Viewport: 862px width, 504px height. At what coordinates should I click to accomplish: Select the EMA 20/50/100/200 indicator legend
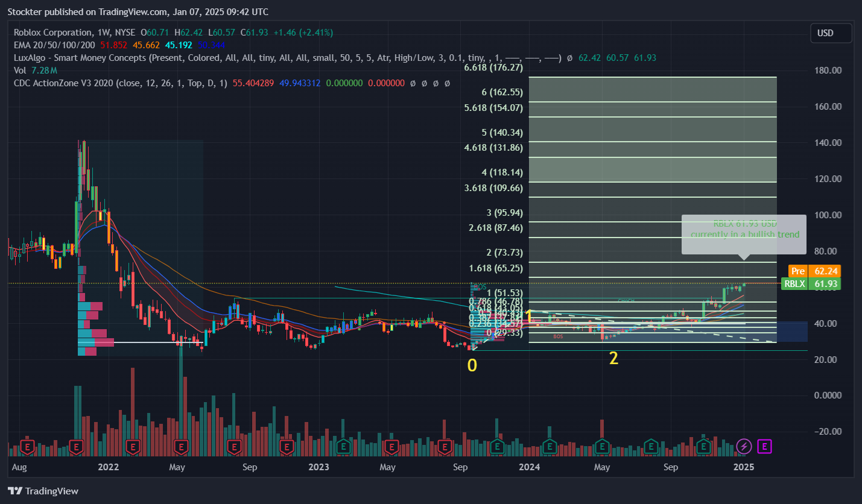tap(55, 45)
